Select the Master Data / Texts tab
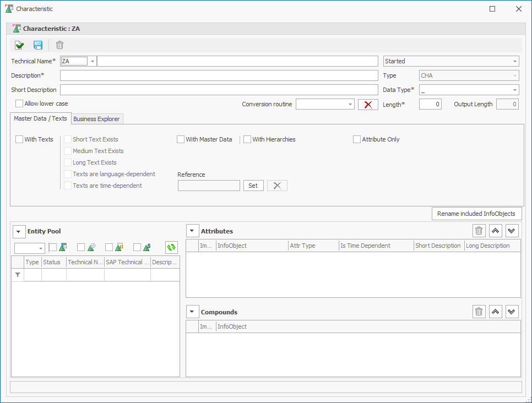Viewport: 532px width, 403px height. point(40,118)
